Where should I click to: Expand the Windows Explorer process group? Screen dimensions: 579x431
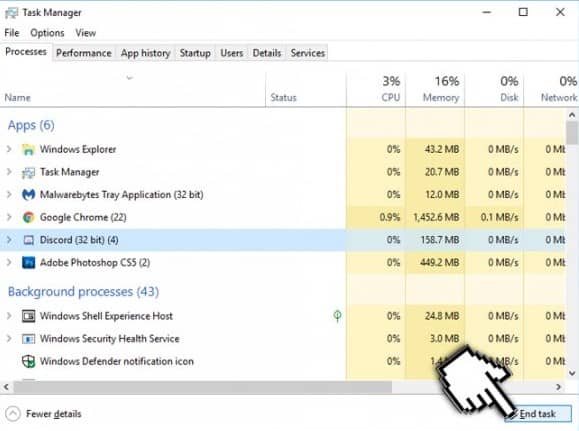tap(9, 149)
